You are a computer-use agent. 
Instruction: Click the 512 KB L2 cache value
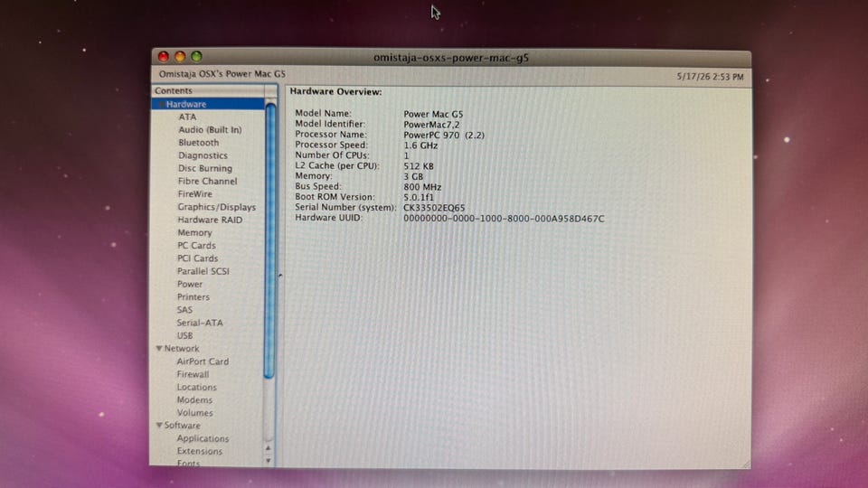tap(419, 166)
